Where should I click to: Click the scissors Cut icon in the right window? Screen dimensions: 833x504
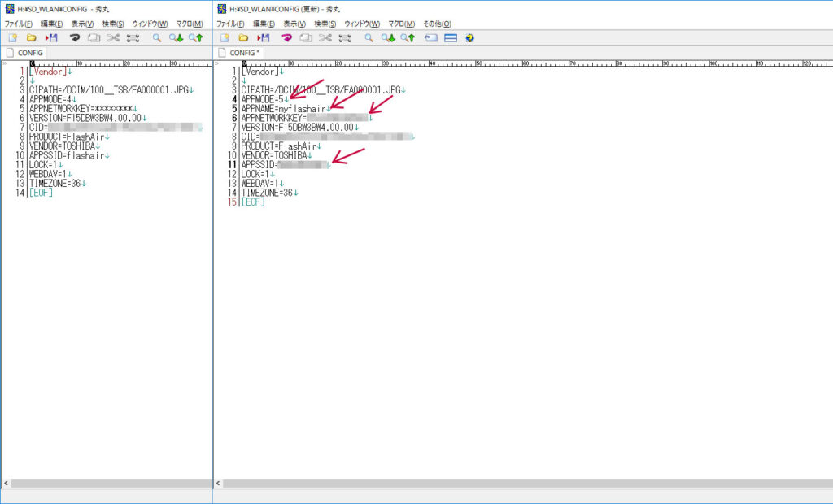pyautogui.click(x=325, y=37)
